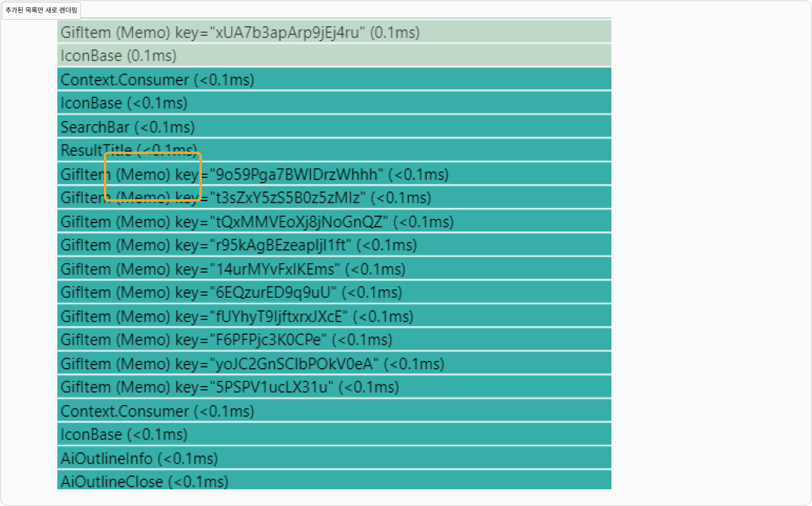Select GifItem row with key r95kAgBEzeapIjI1ft

point(334,245)
